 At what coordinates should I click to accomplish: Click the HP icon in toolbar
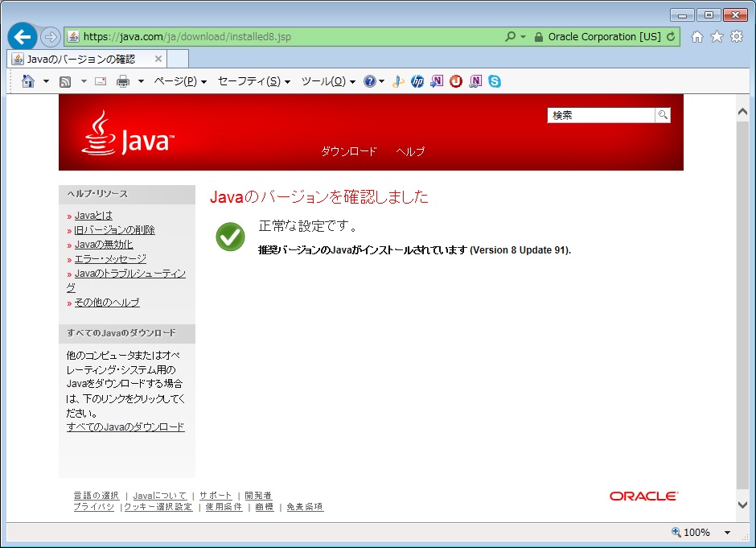pos(417,81)
